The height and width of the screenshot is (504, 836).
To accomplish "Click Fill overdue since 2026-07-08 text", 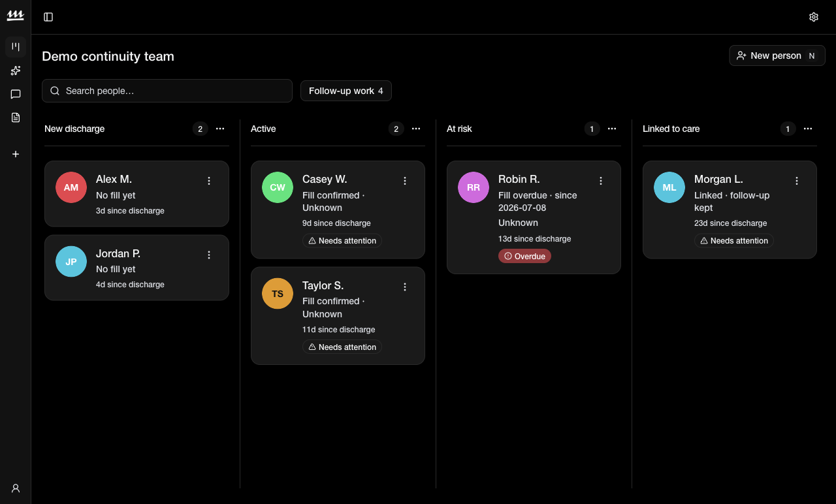I will [x=538, y=202].
